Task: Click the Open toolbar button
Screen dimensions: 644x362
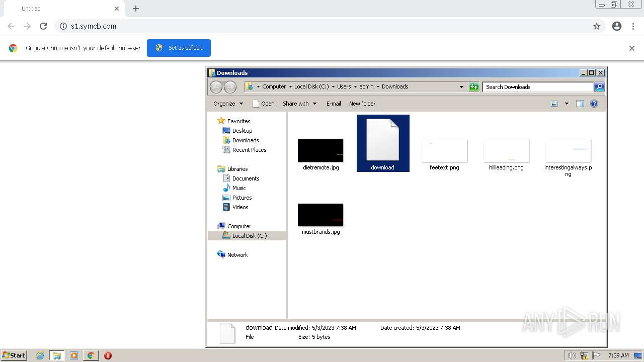Action: point(263,104)
